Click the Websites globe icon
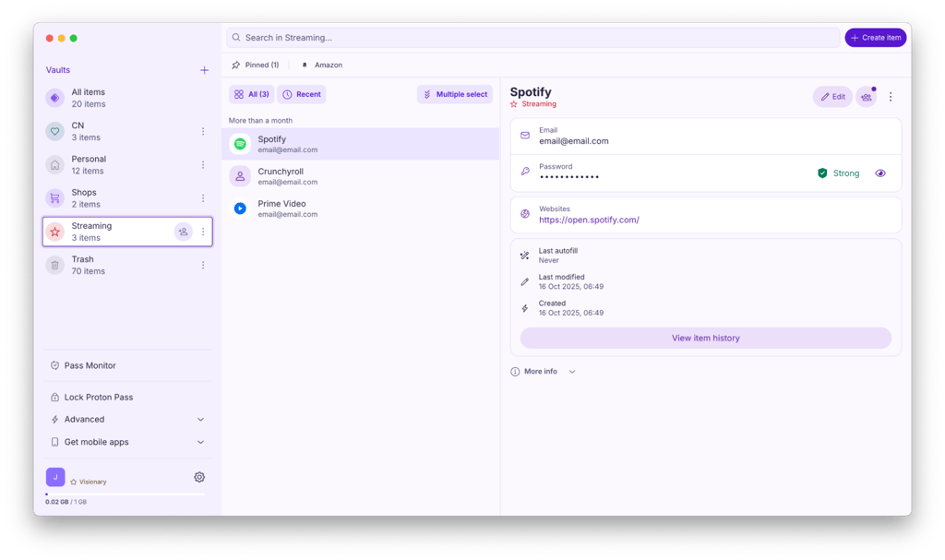The width and height of the screenshot is (945, 560). [x=525, y=214]
